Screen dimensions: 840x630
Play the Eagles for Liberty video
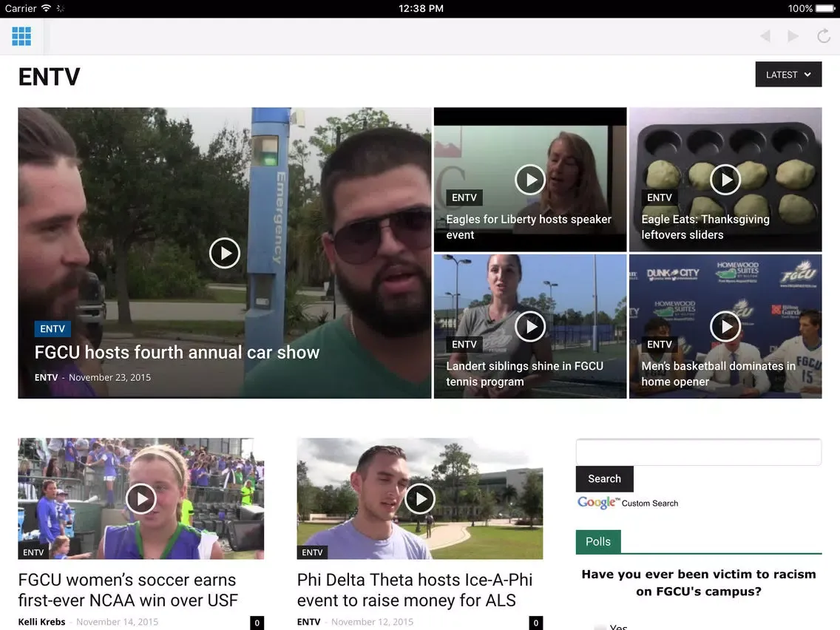pyautogui.click(x=530, y=180)
